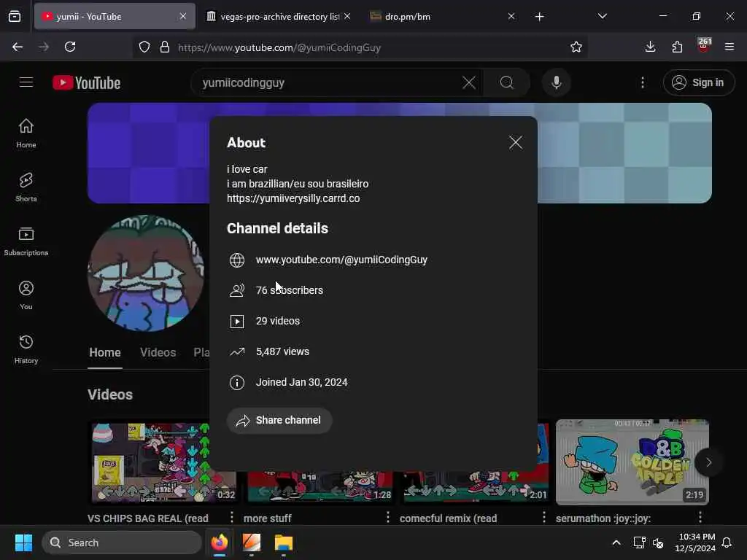Switch to channel Home tab
Viewport: 747px width, 560px height.
coord(105,353)
